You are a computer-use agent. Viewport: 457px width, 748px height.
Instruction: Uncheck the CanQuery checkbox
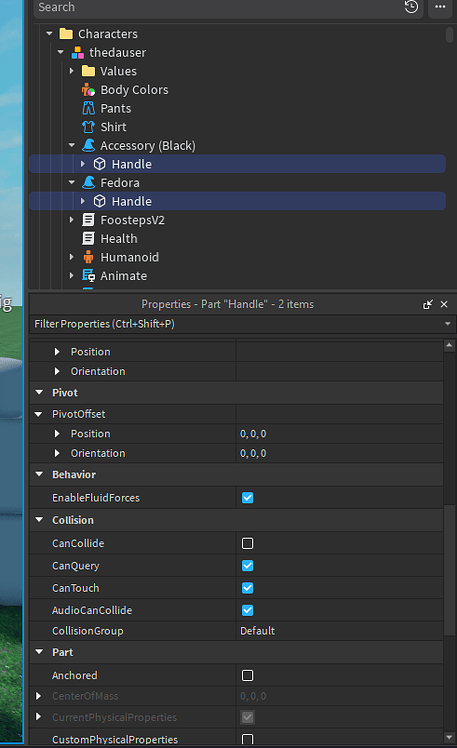pyautogui.click(x=248, y=566)
